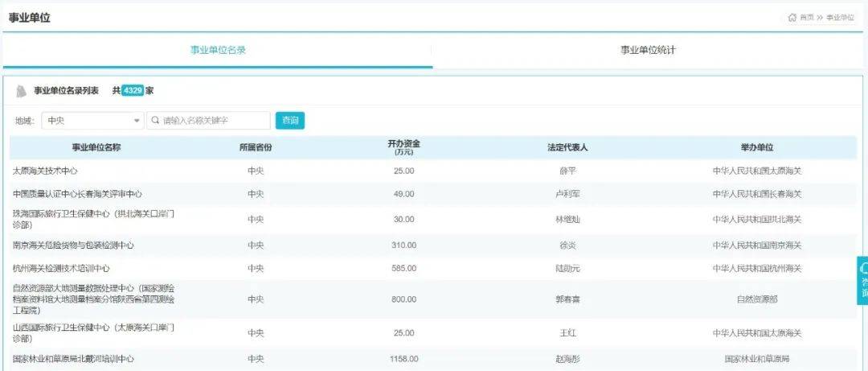Open 杭州海关检测技术培训中心 row
The width and height of the screenshot is (868, 371).
(x=61, y=269)
